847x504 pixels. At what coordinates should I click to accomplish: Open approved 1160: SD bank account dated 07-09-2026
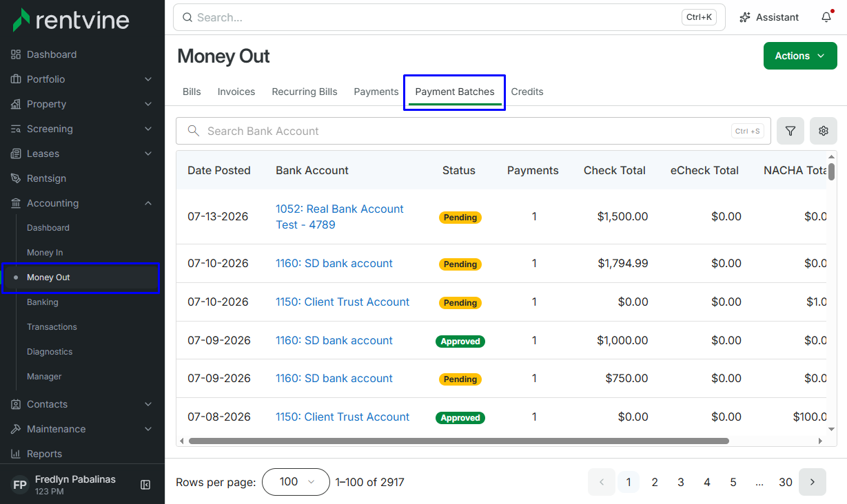(x=334, y=340)
